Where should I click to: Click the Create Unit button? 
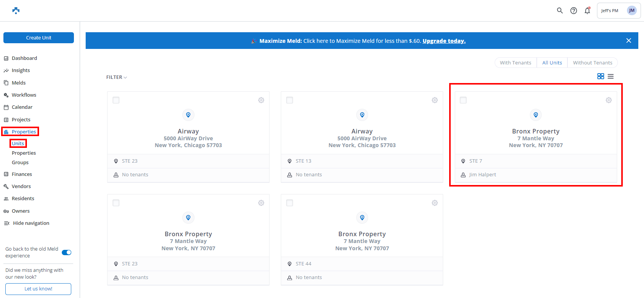39,38
